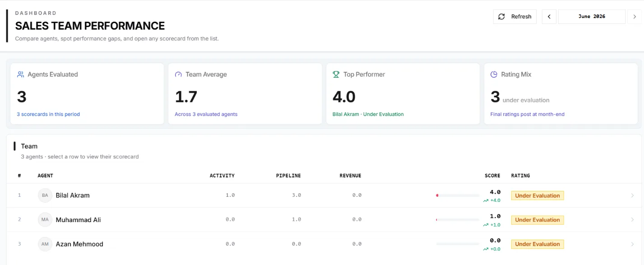Click the Sales Team Performance title

[x=90, y=26]
